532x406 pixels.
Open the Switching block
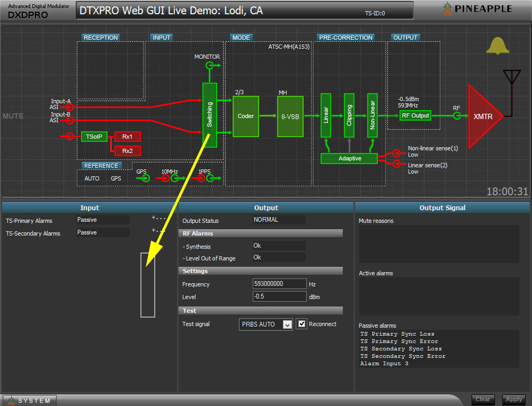point(210,115)
